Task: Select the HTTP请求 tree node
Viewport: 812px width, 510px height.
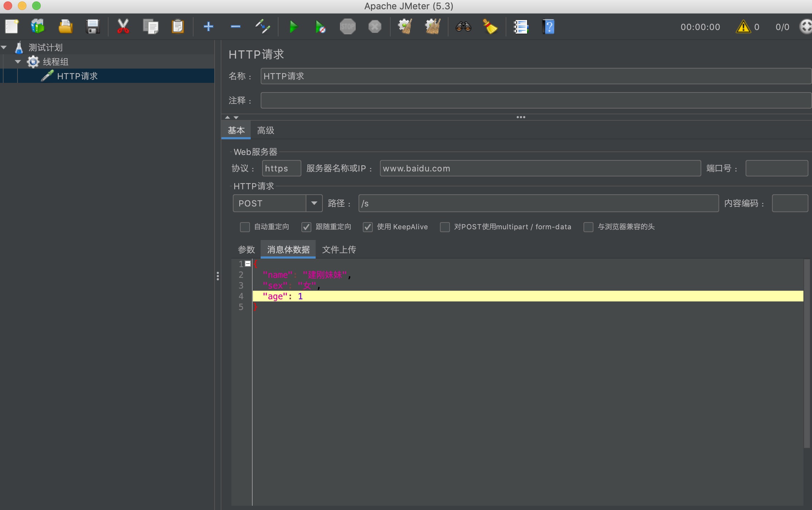Action: (x=77, y=76)
